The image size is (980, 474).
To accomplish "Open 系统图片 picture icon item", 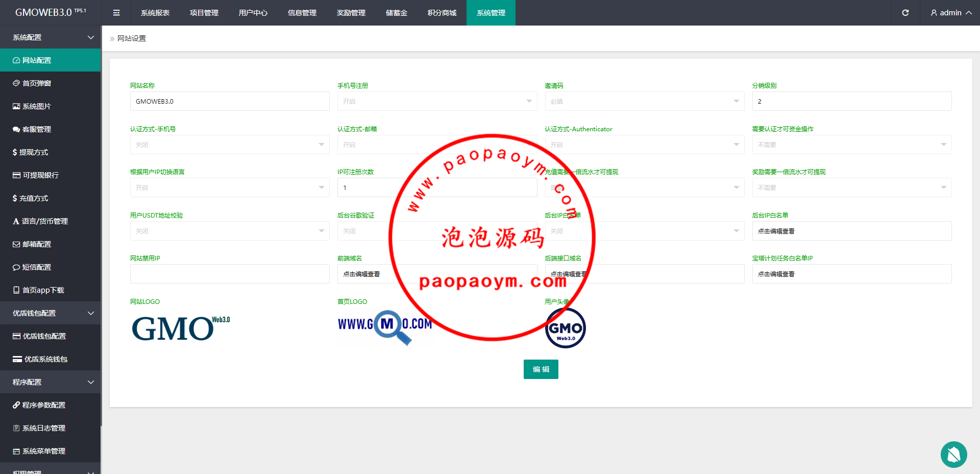I will 51,106.
